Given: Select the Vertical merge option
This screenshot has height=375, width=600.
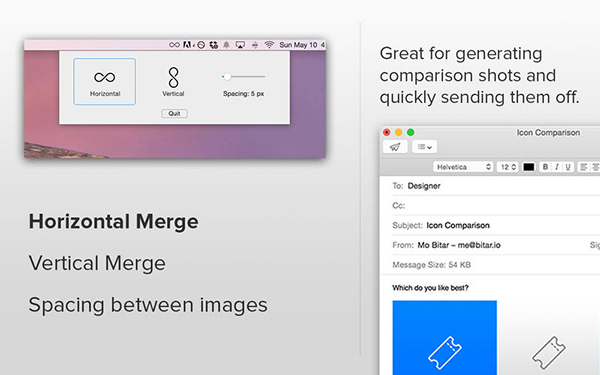Looking at the screenshot, I should pyautogui.click(x=173, y=82).
